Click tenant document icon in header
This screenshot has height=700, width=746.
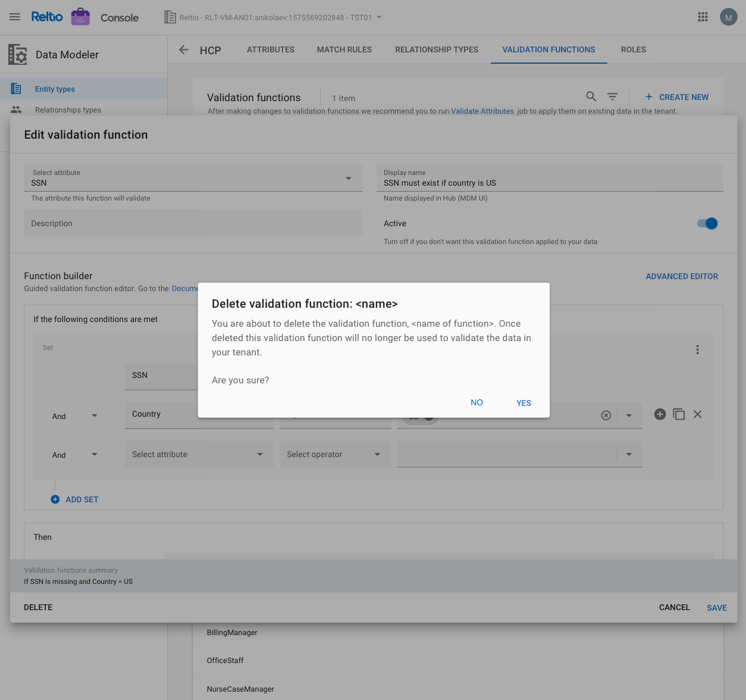click(x=170, y=17)
